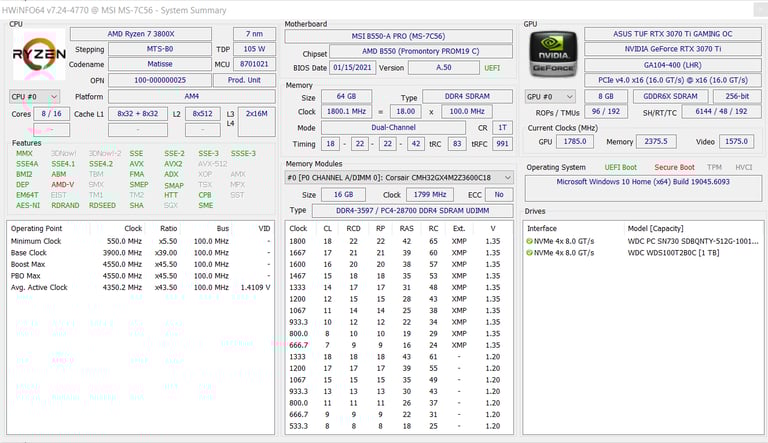The width and height of the screenshot is (768, 443).
Task: Click the GA104-400 (LHR) field
Action: 672,65
